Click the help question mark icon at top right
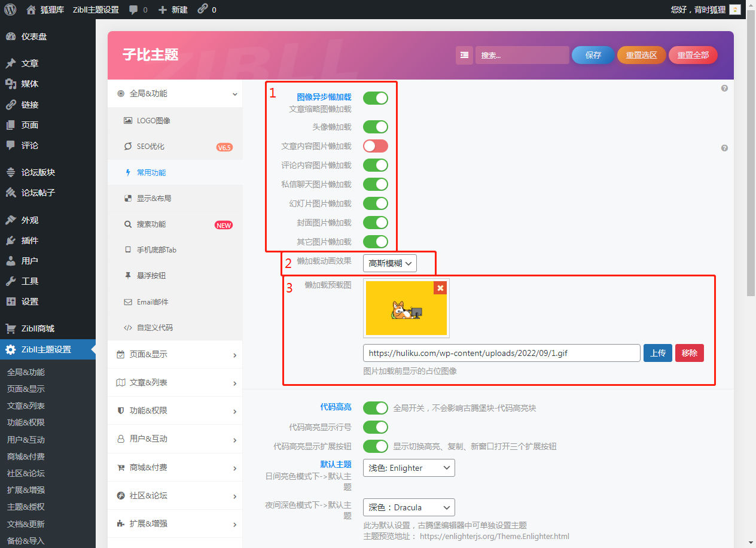Image resolution: width=756 pixels, height=548 pixels. pyautogui.click(x=724, y=89)
